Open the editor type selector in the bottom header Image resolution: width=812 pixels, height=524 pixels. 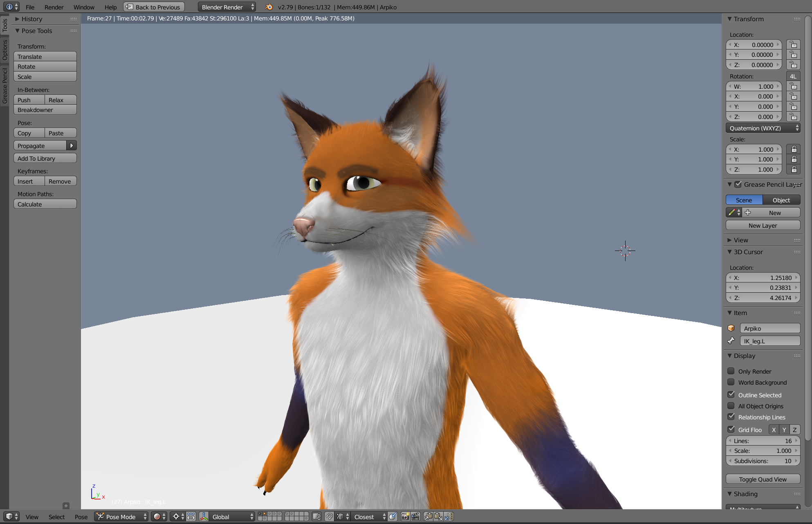(x=11, y=517)
